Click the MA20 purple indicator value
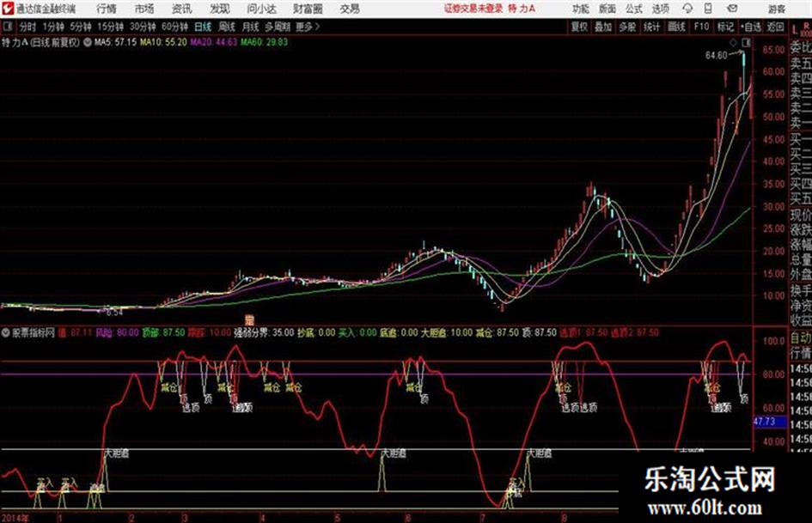 [x=213, y=42]
